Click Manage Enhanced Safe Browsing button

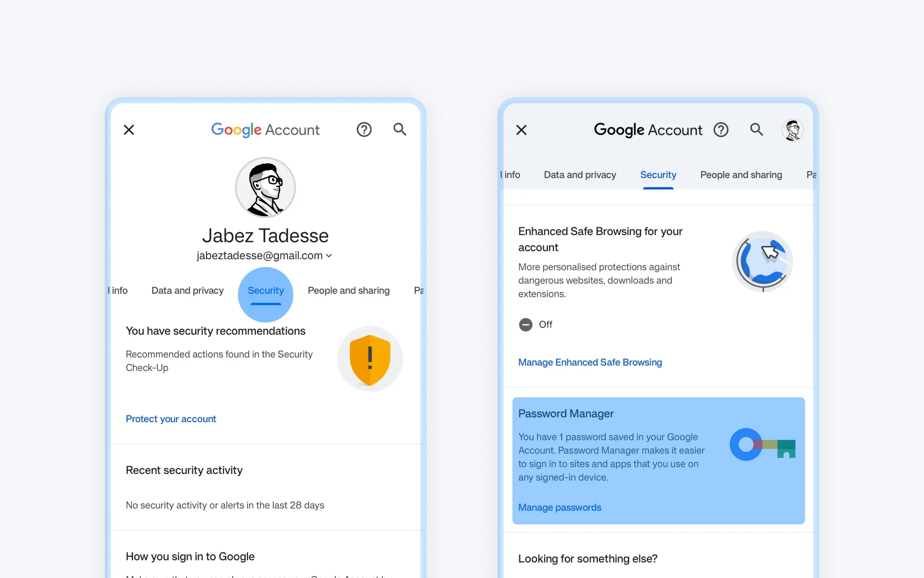590,361
